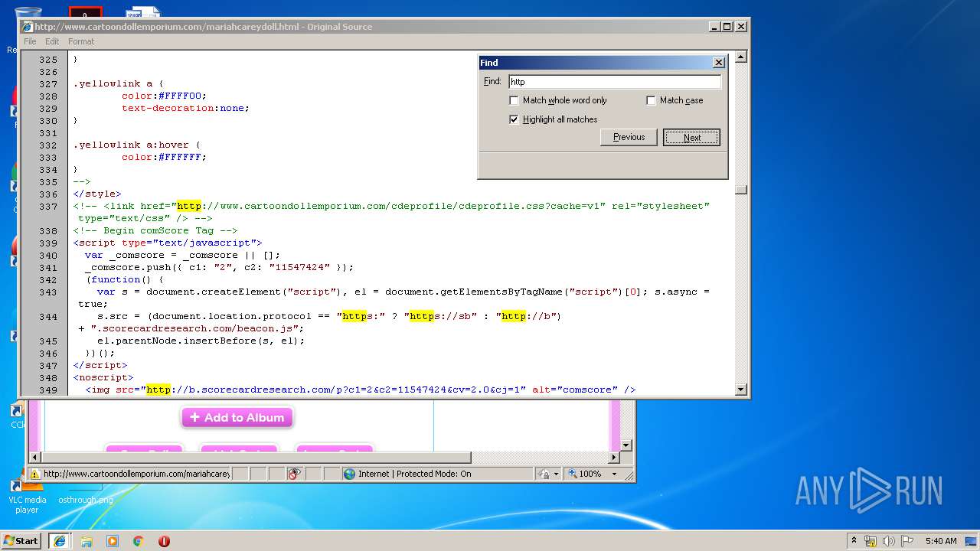Screen dimensions: 980x551
Task: Click the warning icon in the browser status bar
Action: tap(34, 474)
